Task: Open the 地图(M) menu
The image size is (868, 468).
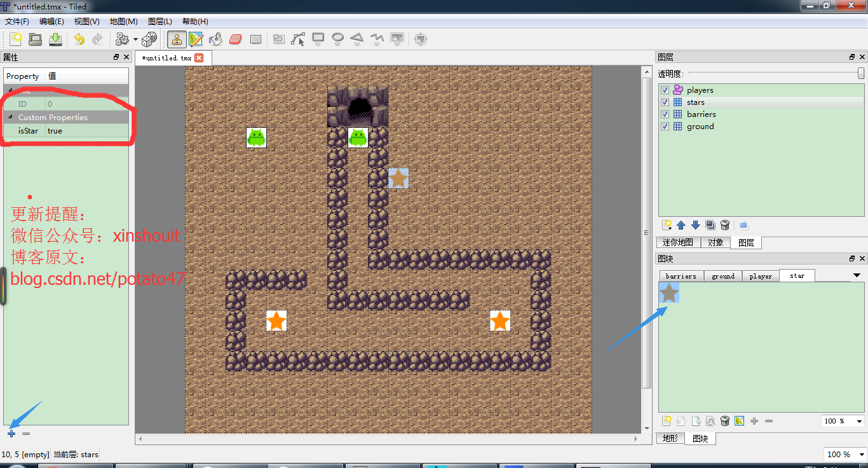Action: tap(123, 22)
